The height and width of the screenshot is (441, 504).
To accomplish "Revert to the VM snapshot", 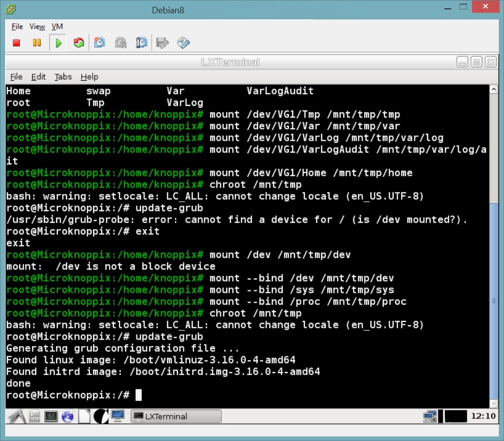I will click(121, 42).
